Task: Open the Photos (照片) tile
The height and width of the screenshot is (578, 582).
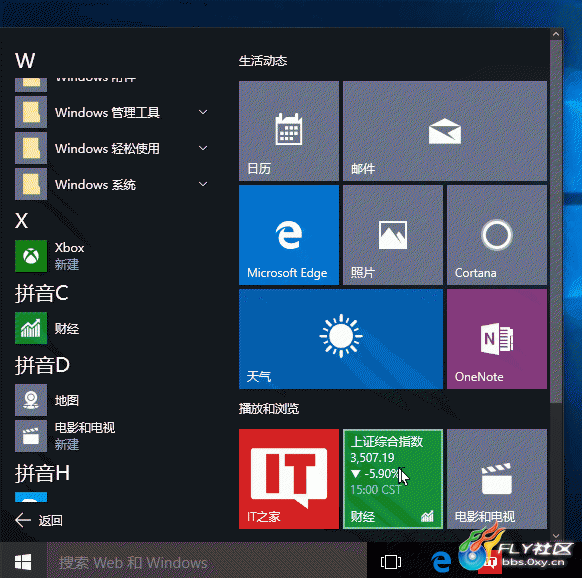Action: pyautogui.click(x=393, y=235)
